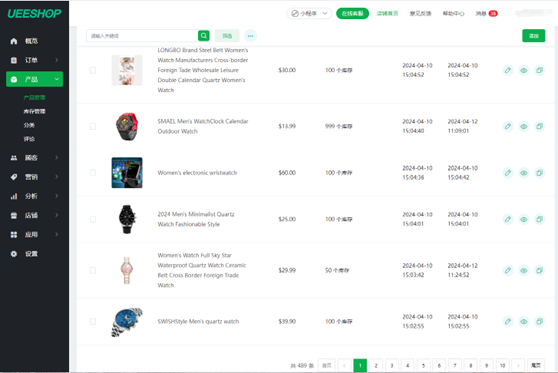Click the "Women's electronic wristwatch" product name

[x=197, y=173]
